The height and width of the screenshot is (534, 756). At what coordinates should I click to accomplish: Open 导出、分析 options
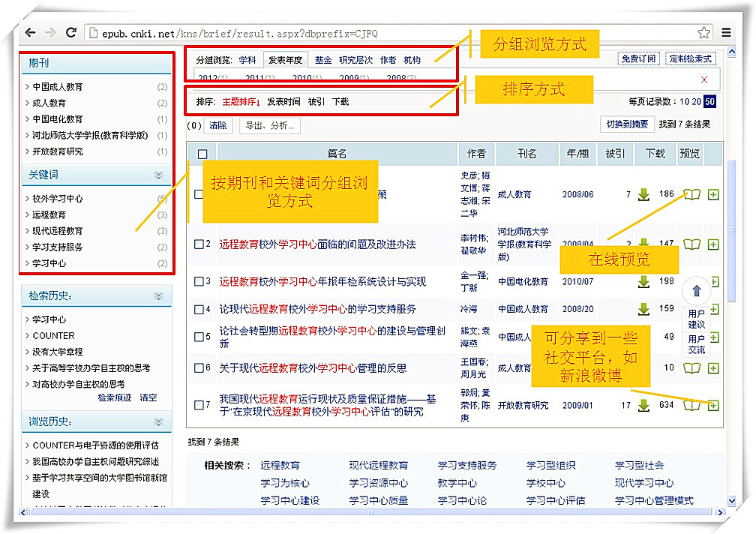click(270, 125)
